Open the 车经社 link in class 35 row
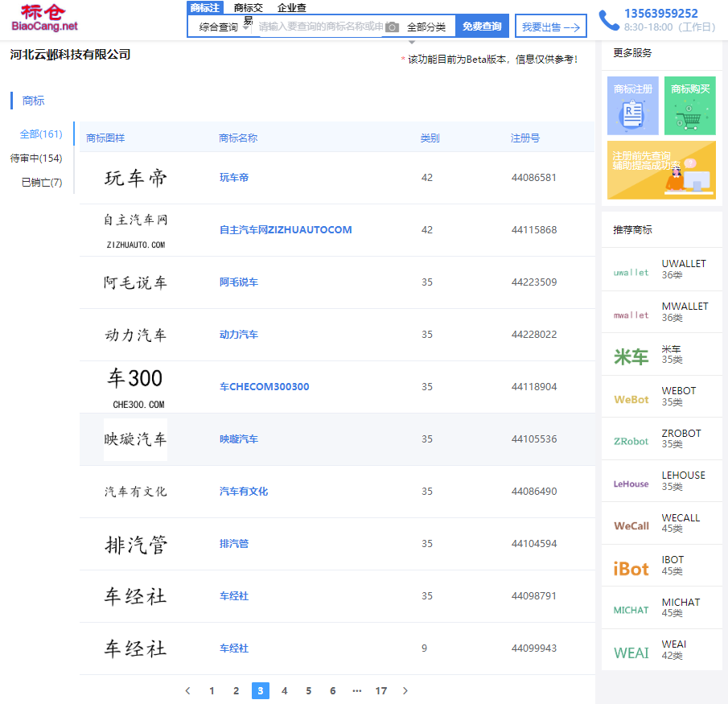Viewport: 728px width, 704px height. [x=234, y=596]
